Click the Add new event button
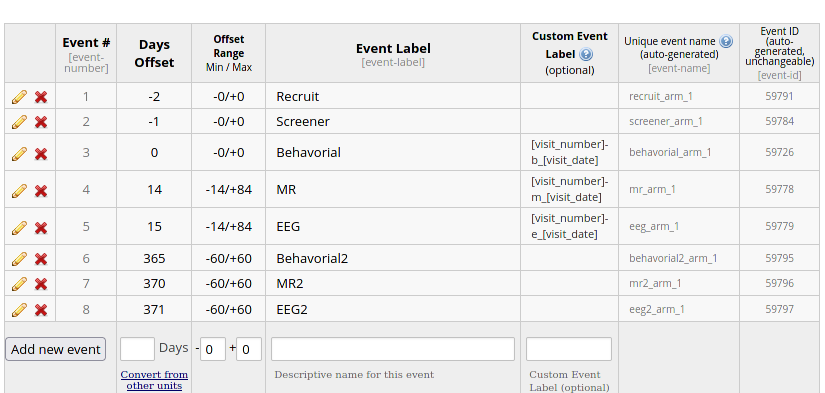This screenshot has width=825, height=393. pos(56,349)
